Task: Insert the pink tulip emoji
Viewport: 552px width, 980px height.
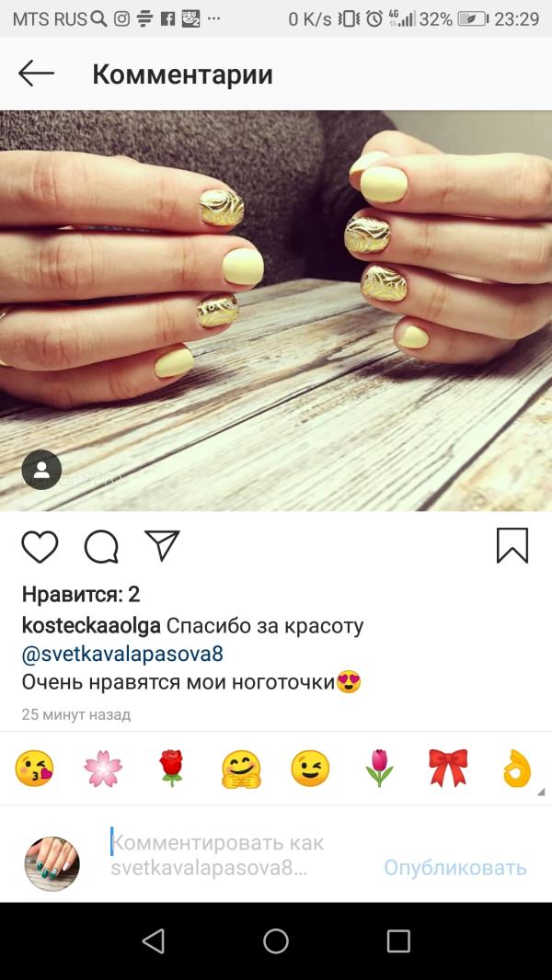Action: (379, 769)
